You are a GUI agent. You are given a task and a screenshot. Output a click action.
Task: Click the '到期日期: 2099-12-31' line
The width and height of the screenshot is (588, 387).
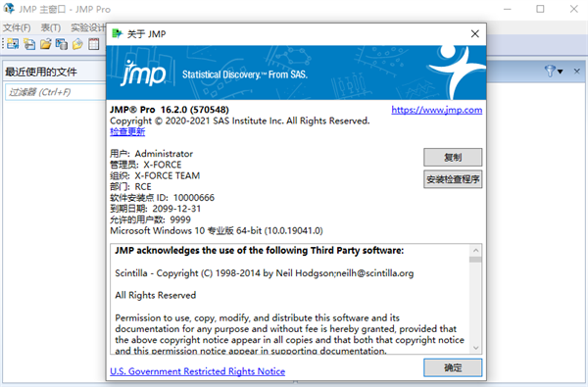coord(155,209)
